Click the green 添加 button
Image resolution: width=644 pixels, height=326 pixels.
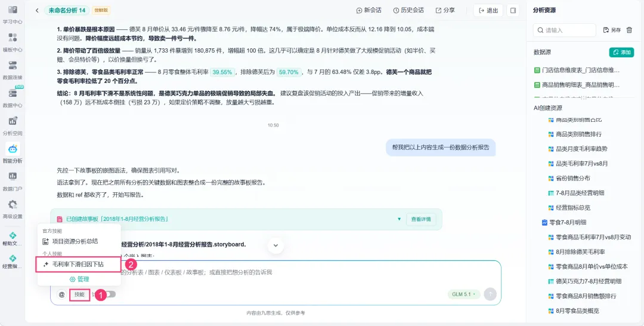tap(621, 52)
